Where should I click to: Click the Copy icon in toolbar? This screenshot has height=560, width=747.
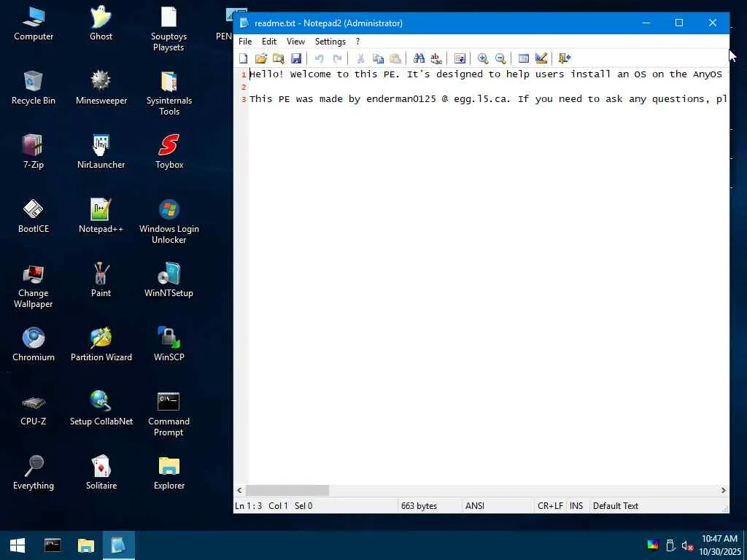pyautogui.click(x=379, y=58)
